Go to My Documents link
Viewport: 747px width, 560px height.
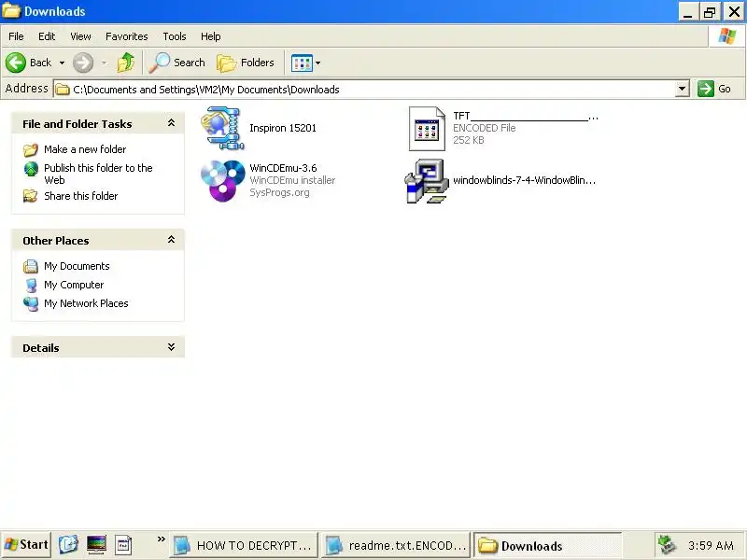77,266
